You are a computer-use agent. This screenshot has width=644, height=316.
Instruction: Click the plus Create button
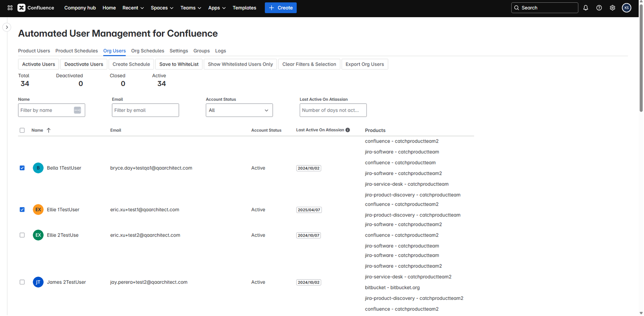point(280,8)
